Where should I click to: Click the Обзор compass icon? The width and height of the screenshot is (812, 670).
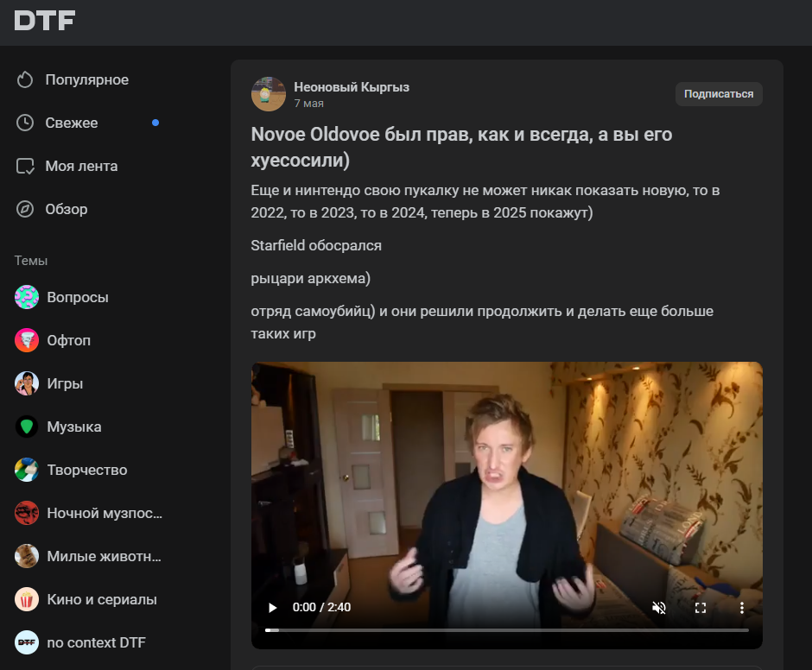tap(25, 209)
